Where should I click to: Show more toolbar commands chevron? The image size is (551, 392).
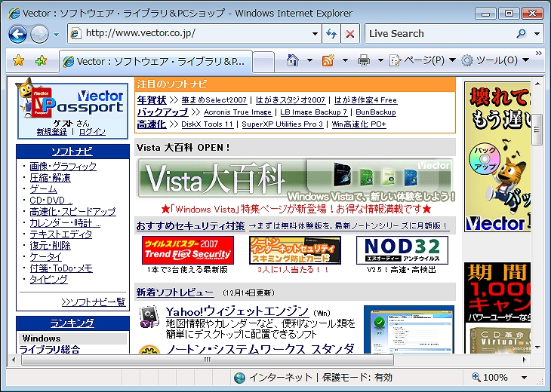(539, 54)
